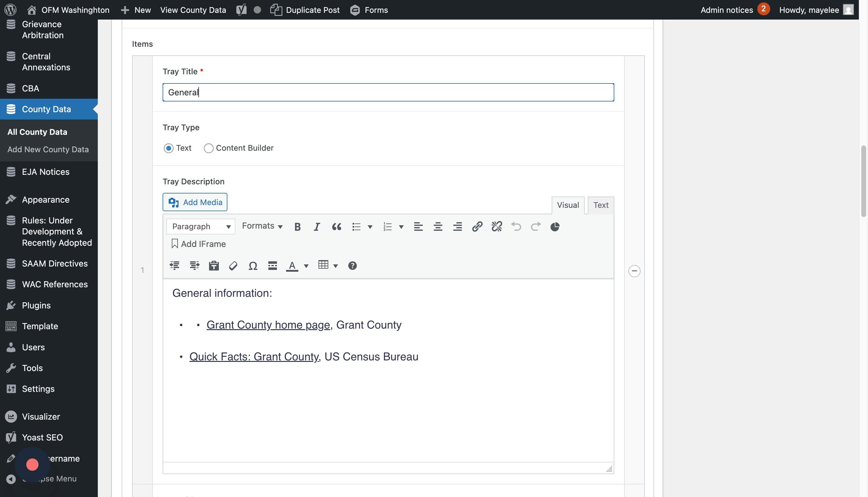Open Add New County Data submenu
The height and width of the screenshot is (497, 868).
48,149
